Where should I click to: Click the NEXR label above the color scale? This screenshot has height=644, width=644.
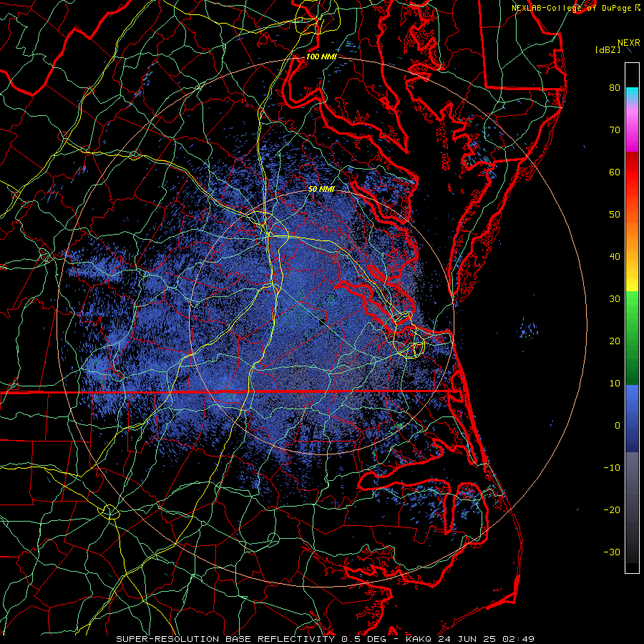[x=628, y=43]
